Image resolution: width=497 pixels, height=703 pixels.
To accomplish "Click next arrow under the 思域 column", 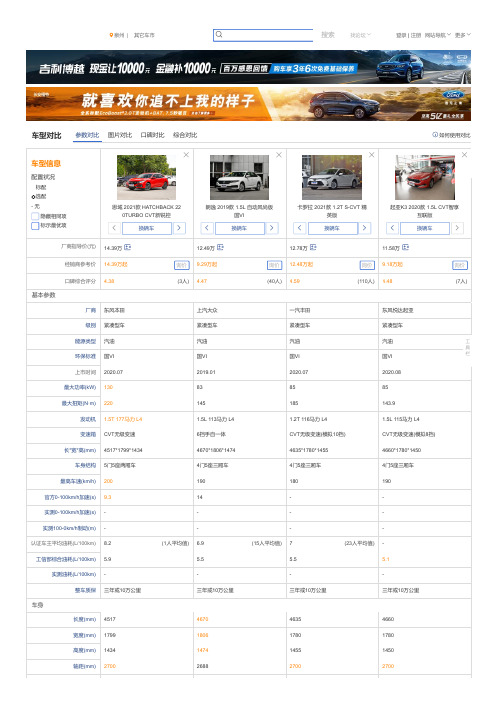I will [x=179, y=228].
